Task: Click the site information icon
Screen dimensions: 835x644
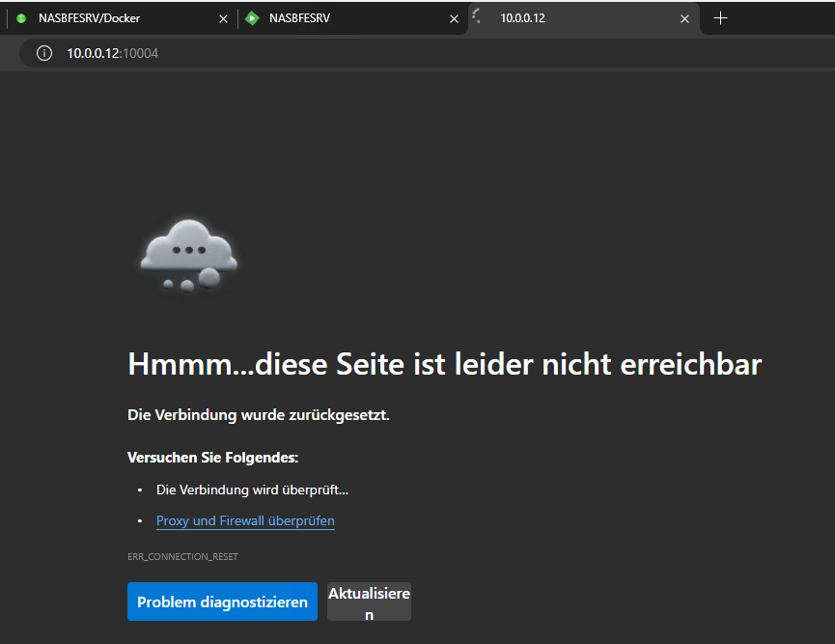Action: [x=44, y=53]
